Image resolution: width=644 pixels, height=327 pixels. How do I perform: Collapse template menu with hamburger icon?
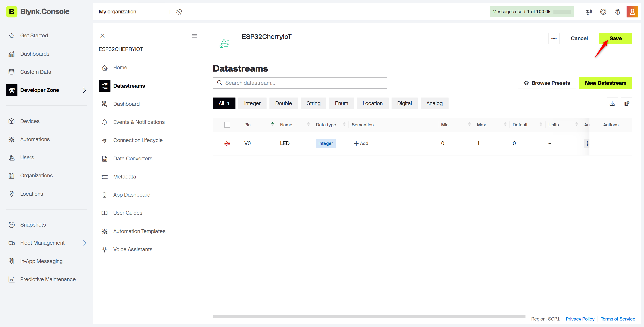pos(194,36)
